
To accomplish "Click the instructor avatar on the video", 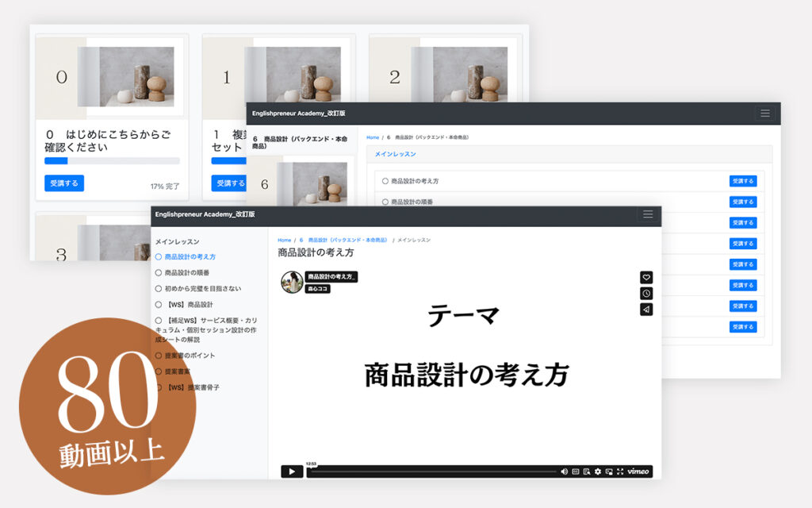I will [292, 282].
